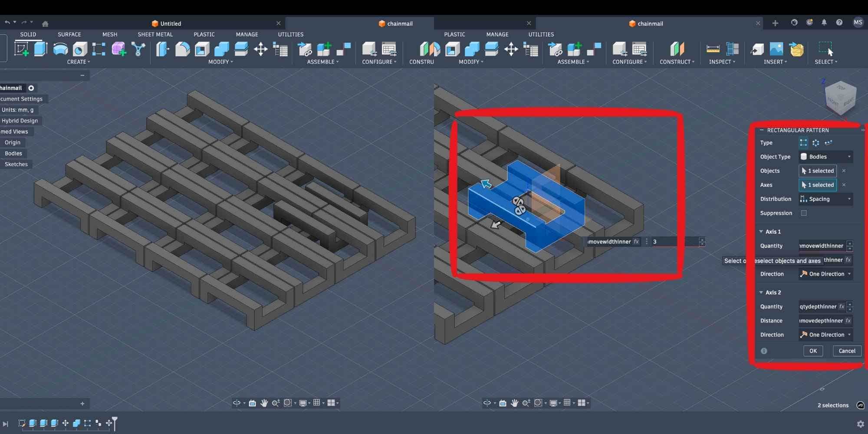Show info for Rectangular Pattern dialog
This screenshot has height=434, width=868.
coord(764,351)
